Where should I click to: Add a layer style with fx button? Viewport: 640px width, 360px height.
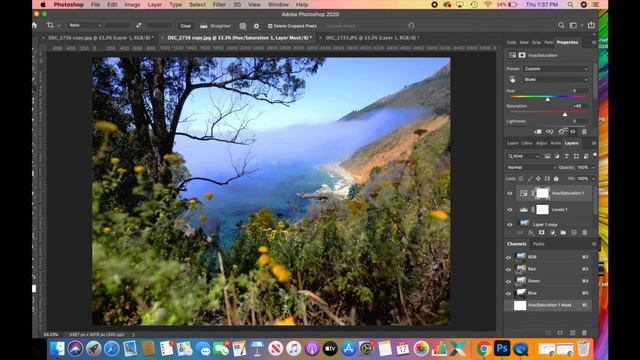pos(531,233)
